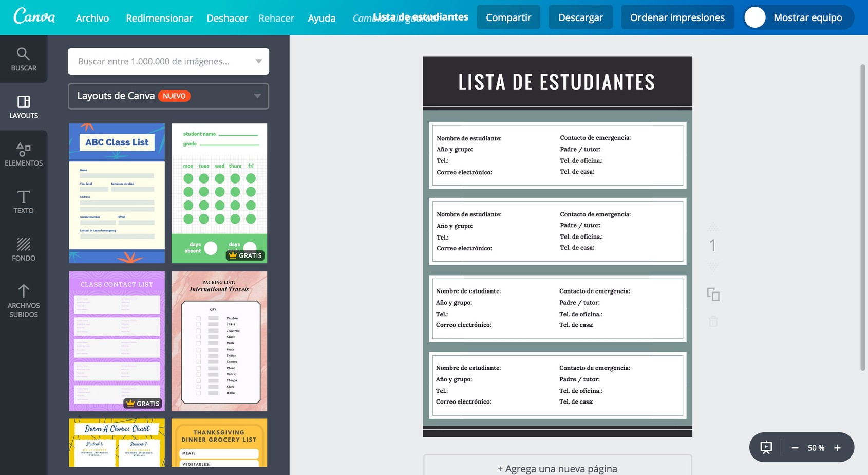Image resolution: width=868 pixels, height=475 pixels.
Task: Click the Compartir button
Action: (508, 16)
